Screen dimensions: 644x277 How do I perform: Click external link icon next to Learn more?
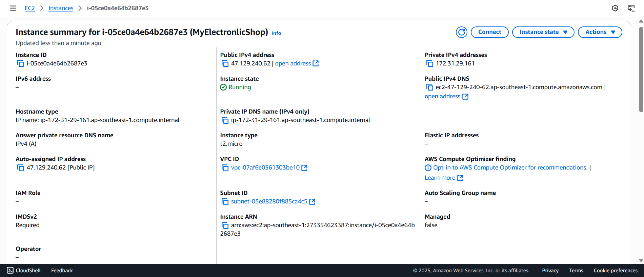(460, 178)
